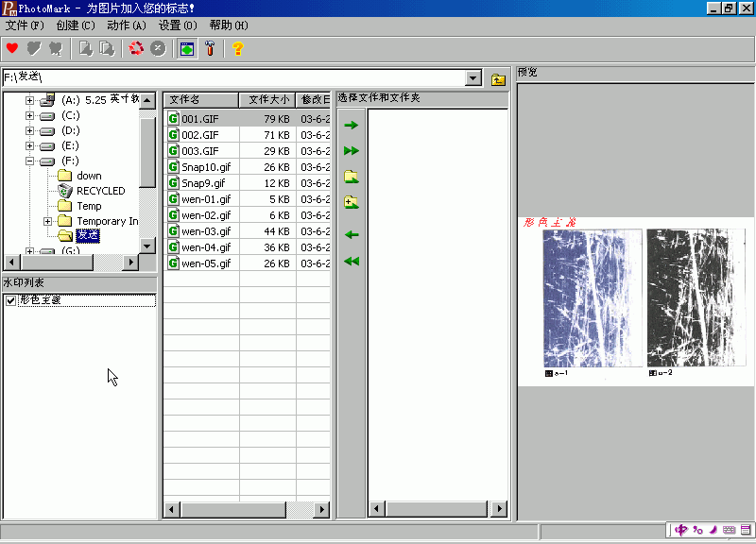Click the G icon beside wen-03.gif
Image resolution: width=756 pixels, height=544 pixels.
click(x=174, y=231)
